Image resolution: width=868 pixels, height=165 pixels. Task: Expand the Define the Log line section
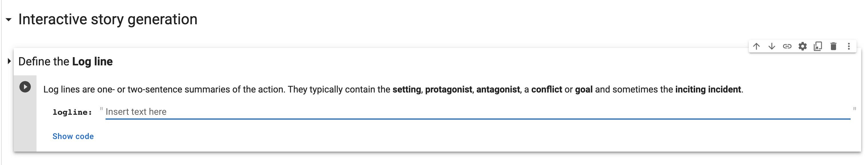pos(9,61)
